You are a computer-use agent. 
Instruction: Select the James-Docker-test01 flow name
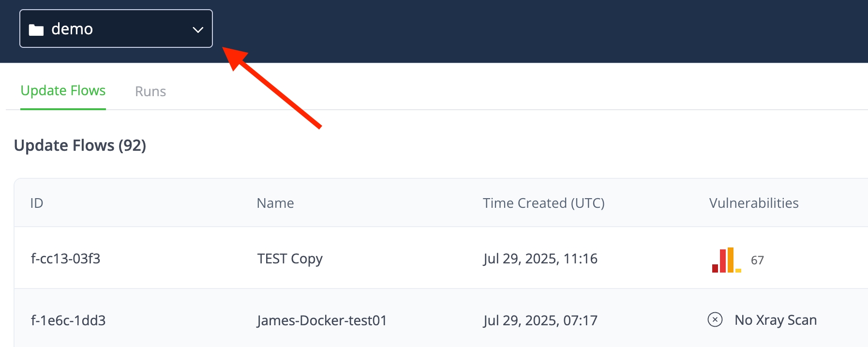[322, 320]
